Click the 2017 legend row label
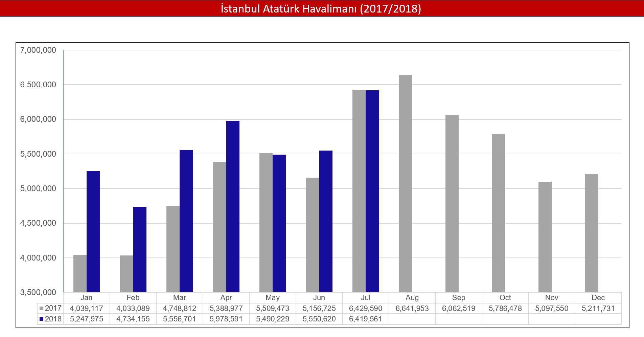This screenshot has height=337, width=644. pos(53,308)
